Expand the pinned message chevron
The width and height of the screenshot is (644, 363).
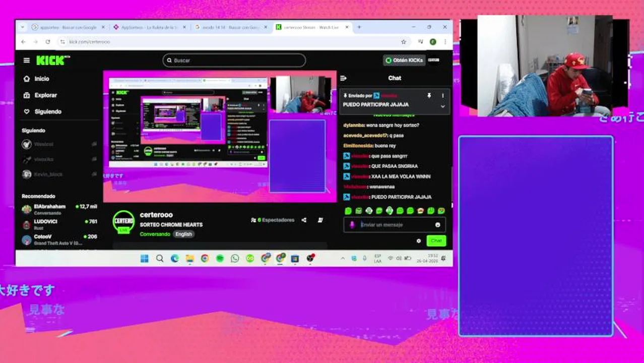click(x=443, y=106)
